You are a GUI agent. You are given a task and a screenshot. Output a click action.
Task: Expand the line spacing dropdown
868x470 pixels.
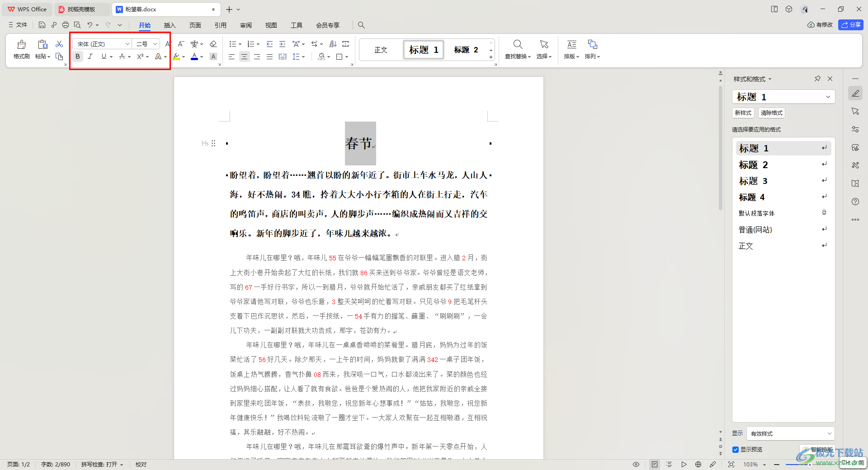point(303,56)
